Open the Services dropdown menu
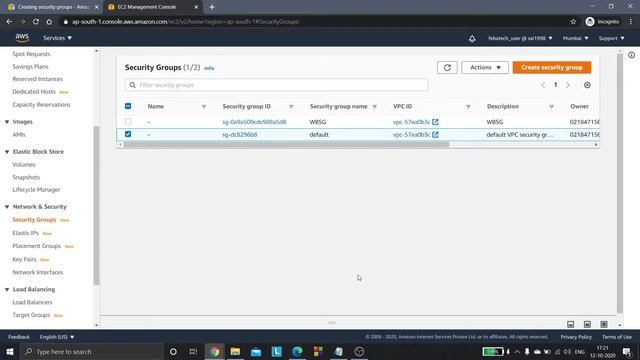The width and height of the screenshot is (640, 360). 58,38
